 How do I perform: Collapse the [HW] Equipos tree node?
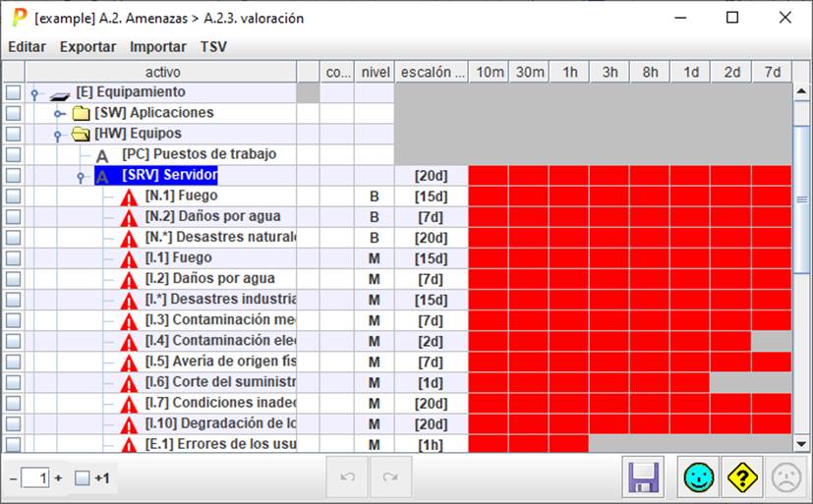click(x=59, y=135)
